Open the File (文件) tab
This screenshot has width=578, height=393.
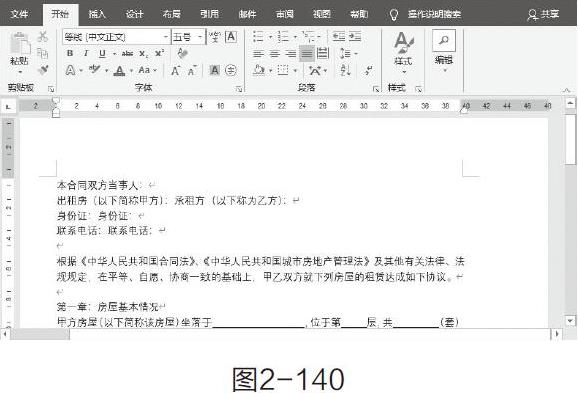click(19, 14)
